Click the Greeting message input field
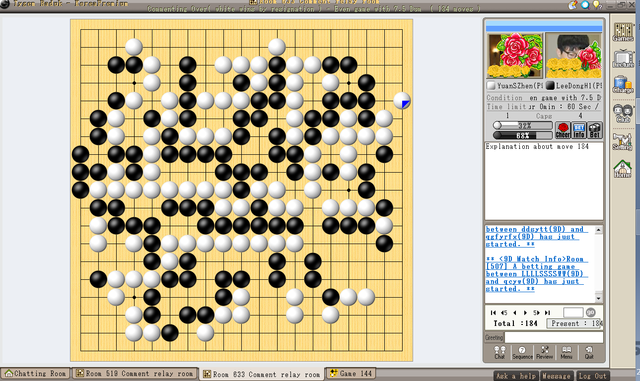The height and width of the screenshot is (381, 640). point(554,337)
